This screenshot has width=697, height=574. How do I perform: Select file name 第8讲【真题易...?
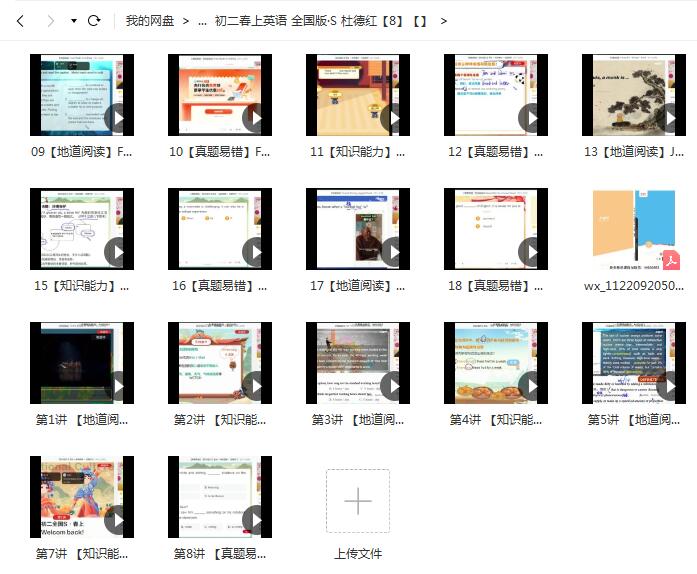point(220,554)
